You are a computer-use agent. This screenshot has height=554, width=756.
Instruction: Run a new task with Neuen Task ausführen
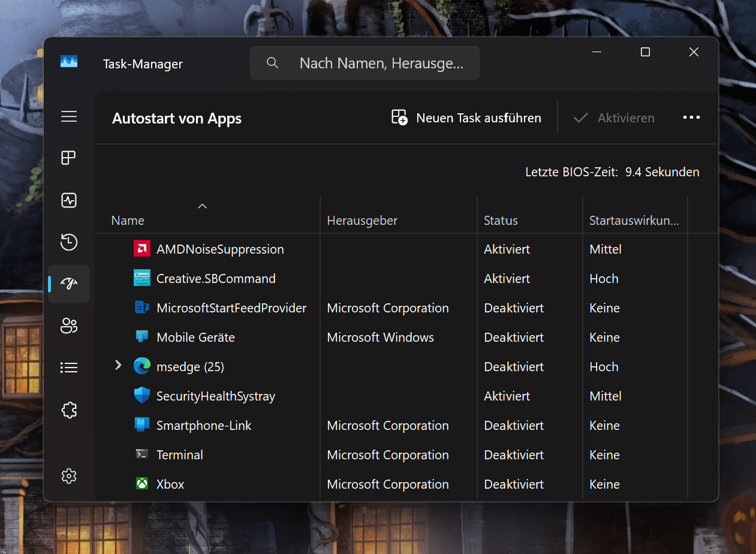[466, 118]
